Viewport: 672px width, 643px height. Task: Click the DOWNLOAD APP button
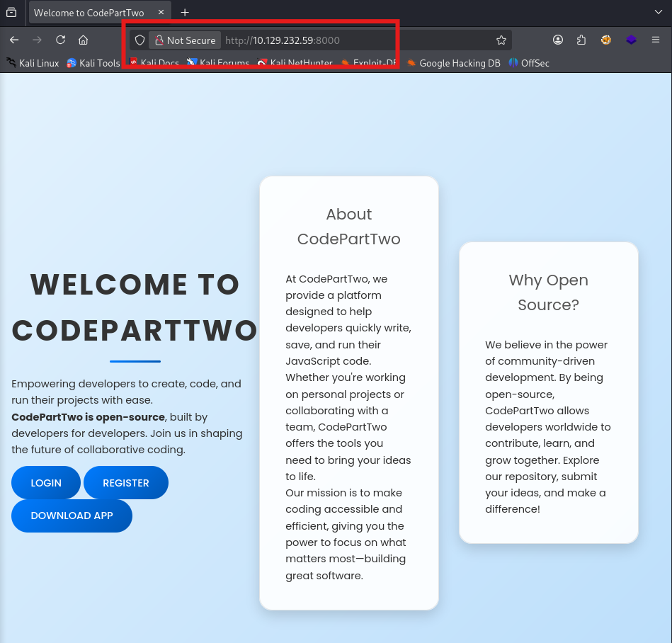pyautogui.click(x=72, y=516)
